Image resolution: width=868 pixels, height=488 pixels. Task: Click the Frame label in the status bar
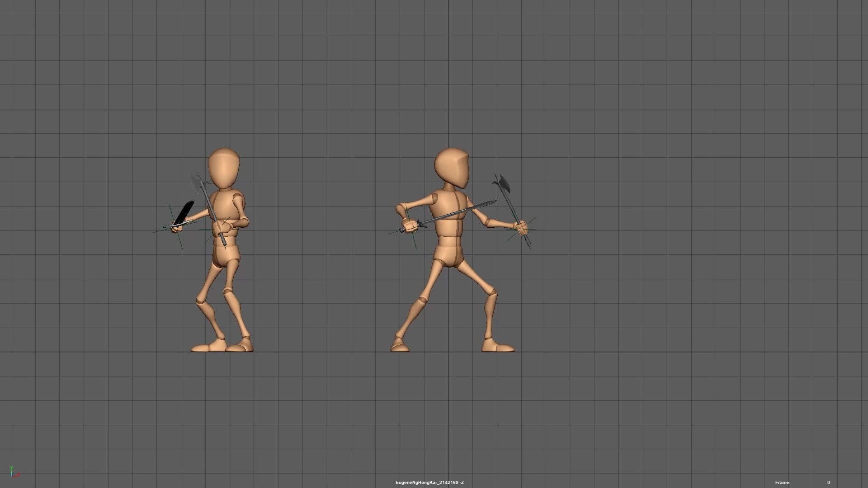tap(783, 483)
